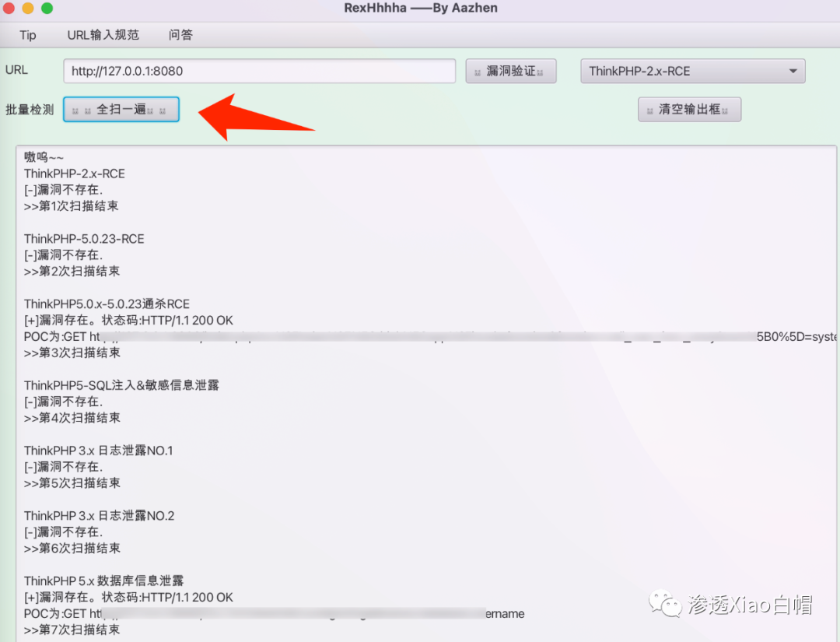Click the ThinkPHP-5.0.23-RCE result line

(x=84, y=239)
